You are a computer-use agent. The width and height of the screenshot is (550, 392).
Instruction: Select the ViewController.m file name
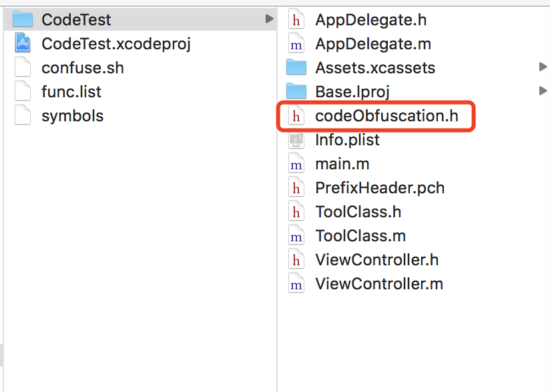click(379, 284)
